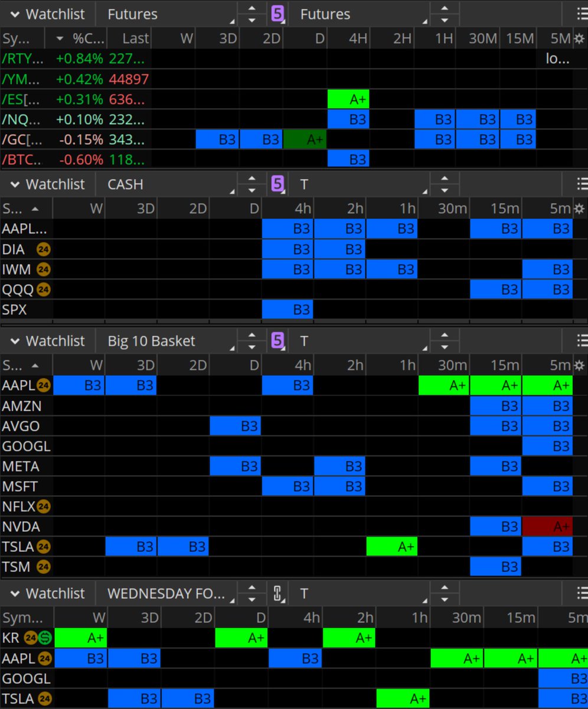
Task: Click the gear icon in CASH column header
Action: (579, 209)
